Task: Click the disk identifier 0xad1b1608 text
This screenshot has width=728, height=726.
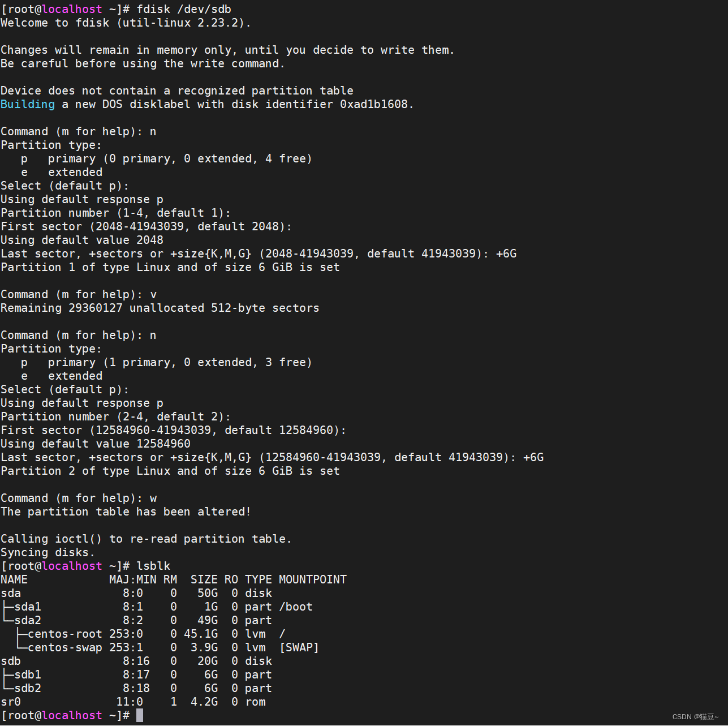Action: tap(375, 104)
